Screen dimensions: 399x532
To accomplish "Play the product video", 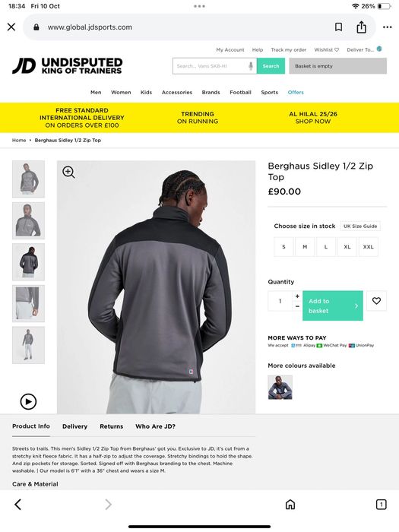I will tap(28, 402).
